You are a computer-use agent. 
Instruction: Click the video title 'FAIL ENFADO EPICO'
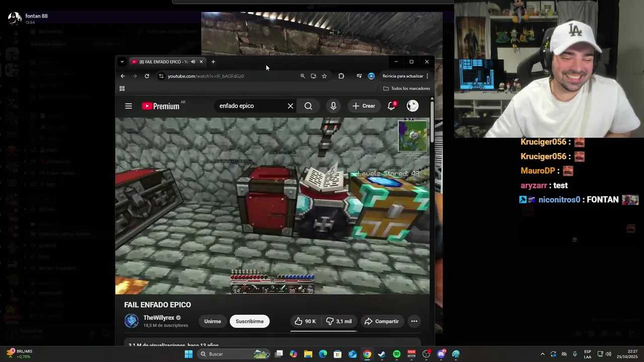click(x=157, y=305)
